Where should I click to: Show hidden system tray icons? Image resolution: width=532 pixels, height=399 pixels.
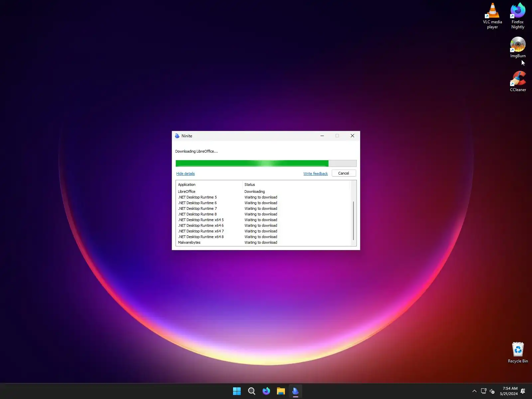(x=474, y=391)
